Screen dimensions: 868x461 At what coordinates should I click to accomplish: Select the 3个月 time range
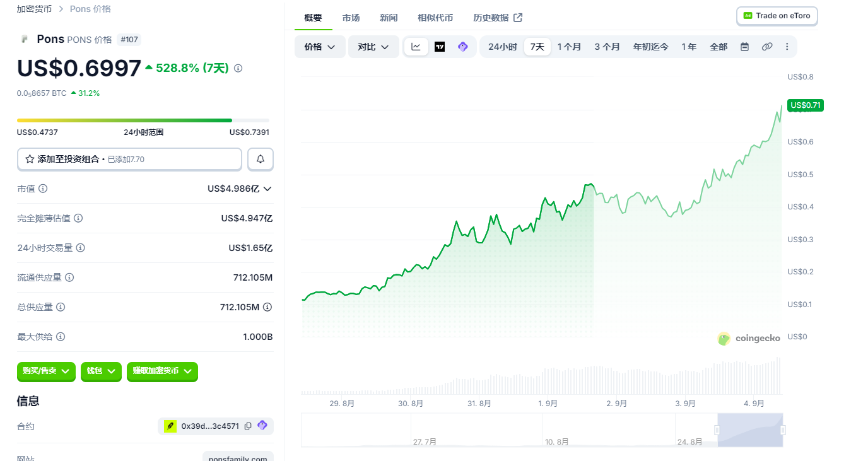point(607,47)
